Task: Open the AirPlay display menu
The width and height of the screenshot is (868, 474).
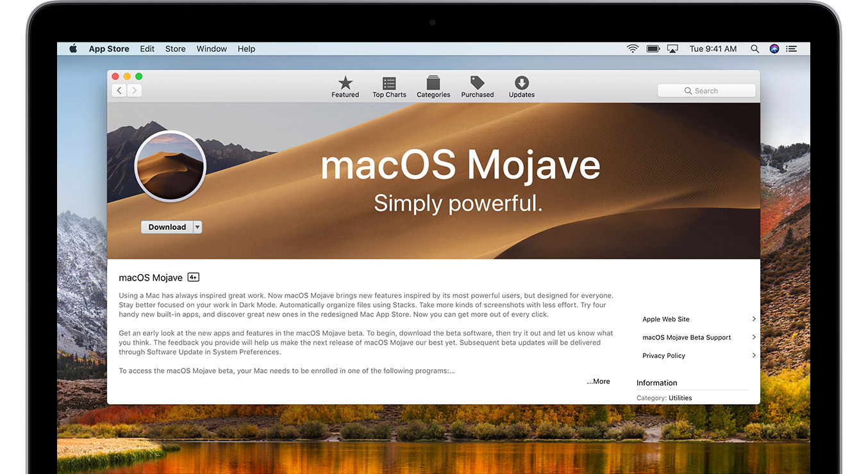Action: (x=672, y=49)
